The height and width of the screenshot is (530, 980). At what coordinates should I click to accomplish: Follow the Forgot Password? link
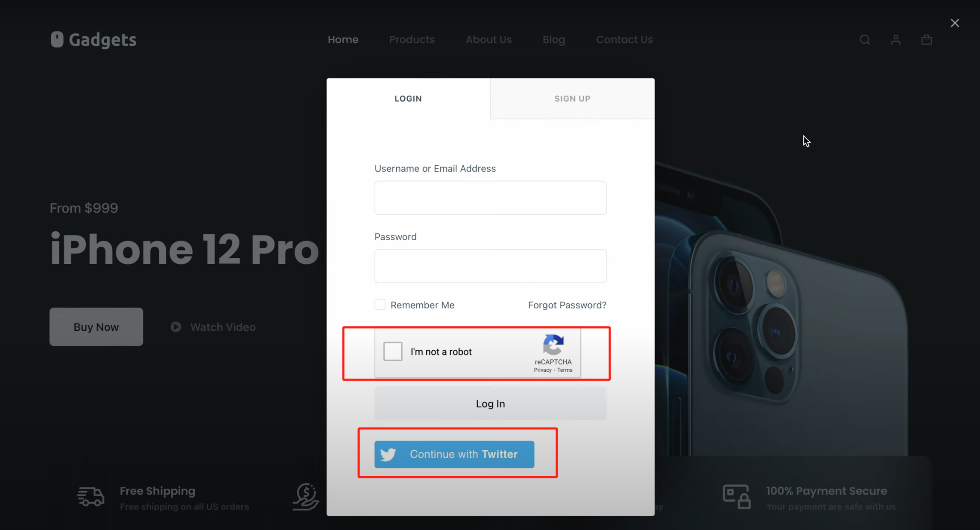(567, 305)
